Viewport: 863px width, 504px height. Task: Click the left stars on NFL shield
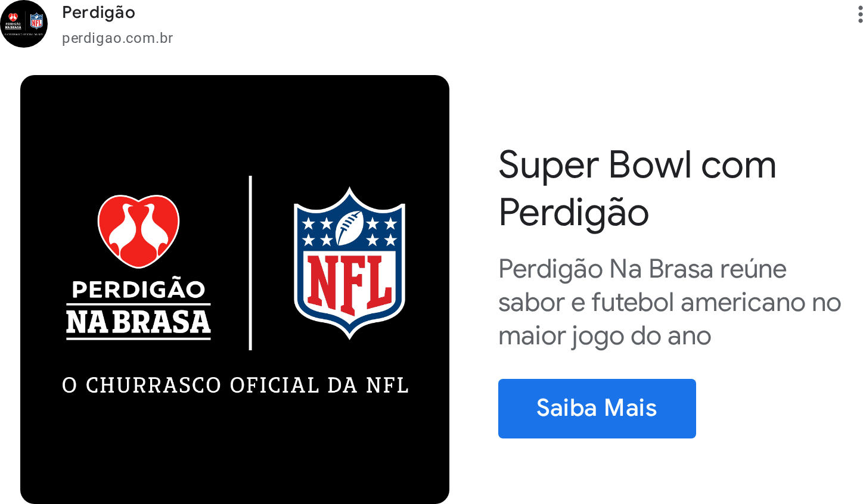[x=317, y=232]
